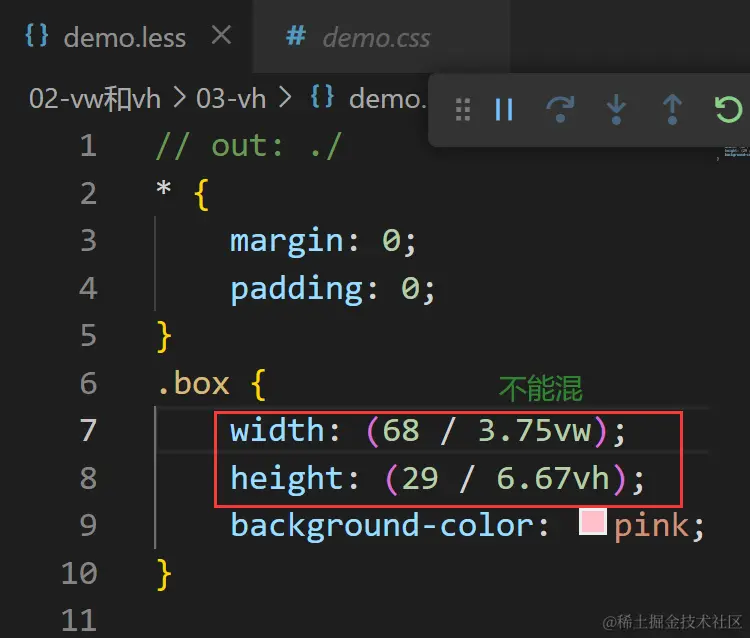
Task: Click the debug Step Over icon
Action: click(560, 110)
